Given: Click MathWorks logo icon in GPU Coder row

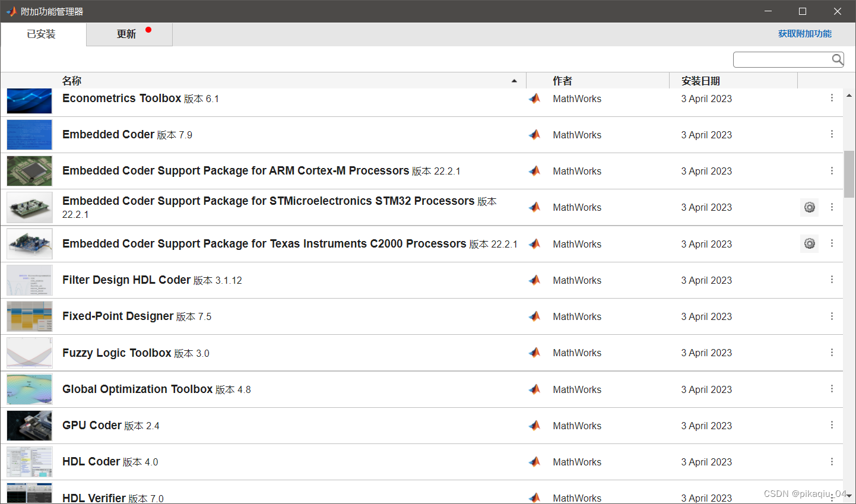Looking at the screenshot, I should click(534, 425).
